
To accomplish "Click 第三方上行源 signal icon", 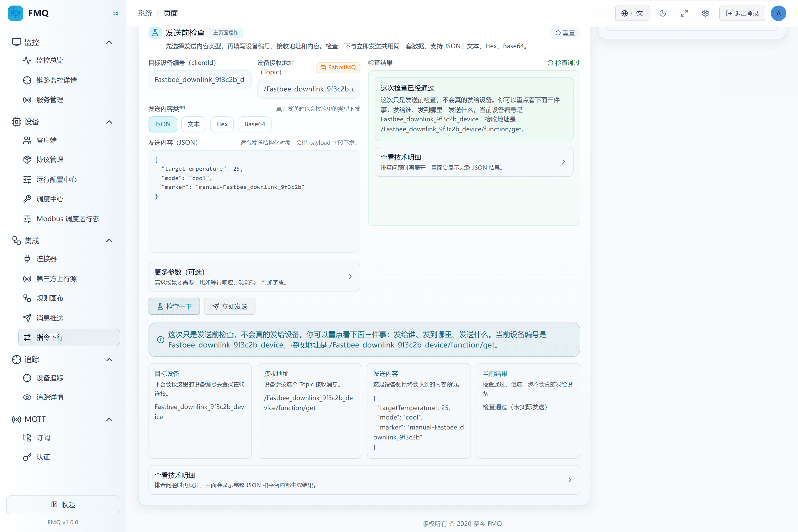I will [x=27, y=278].
